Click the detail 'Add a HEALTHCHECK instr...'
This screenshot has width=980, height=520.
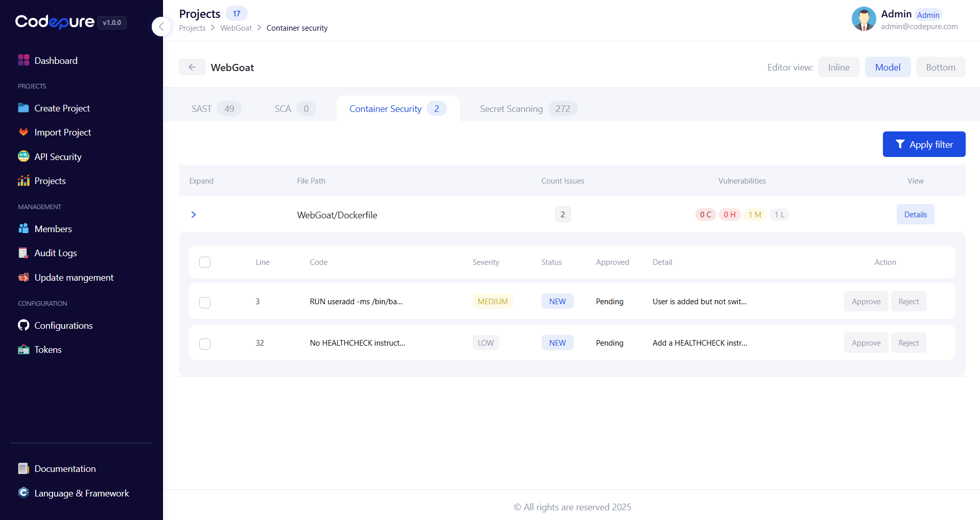tap(699, 343)
